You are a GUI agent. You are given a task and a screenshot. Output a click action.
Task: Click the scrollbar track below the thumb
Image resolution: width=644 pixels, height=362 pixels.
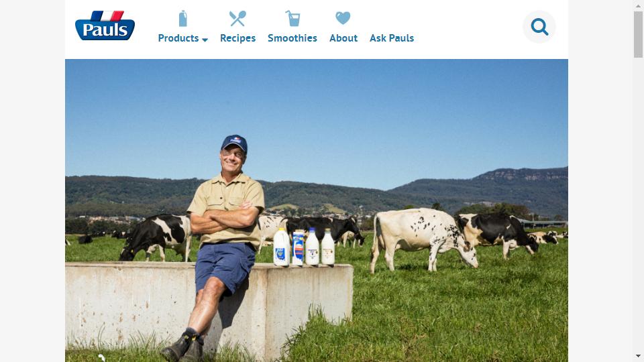pos(638,205)
